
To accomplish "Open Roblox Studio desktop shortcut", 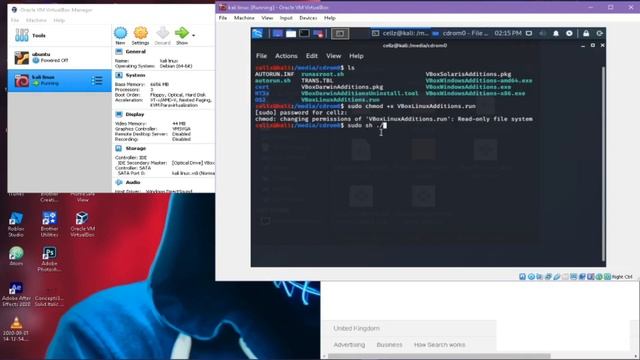I will point(16,224).
